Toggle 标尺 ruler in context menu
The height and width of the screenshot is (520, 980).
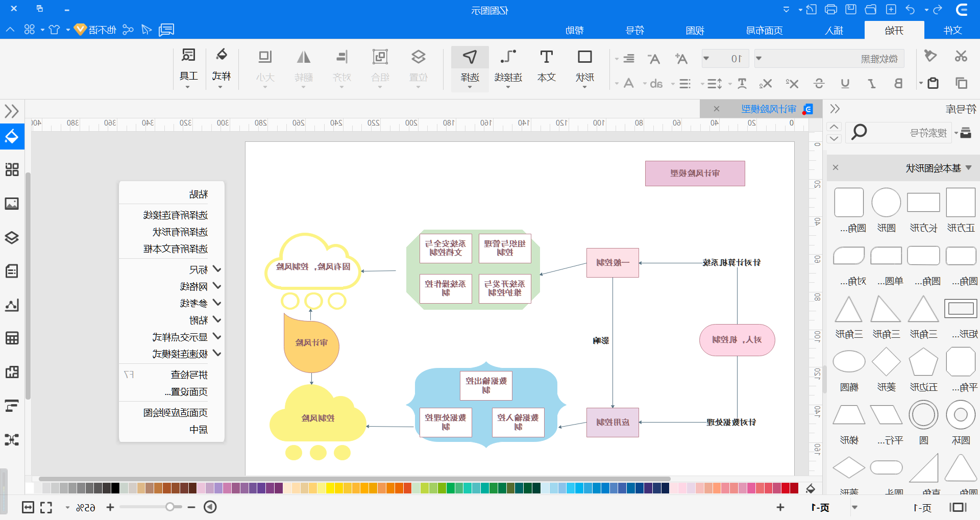click(x=199, y=269)
